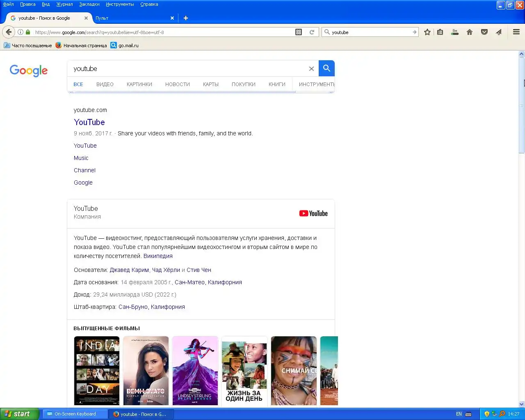
Task: Click the go arrow in browser search box
Action: tap(414, 32)
